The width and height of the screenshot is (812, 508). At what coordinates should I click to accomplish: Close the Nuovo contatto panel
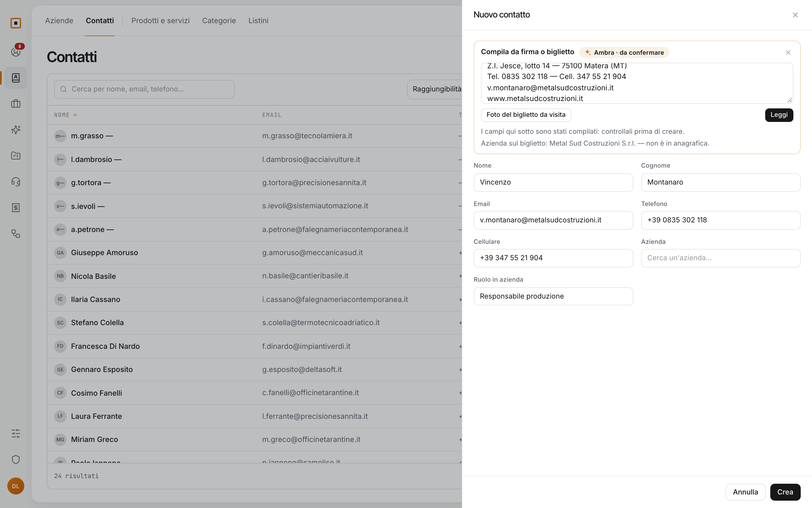point(795,15)
